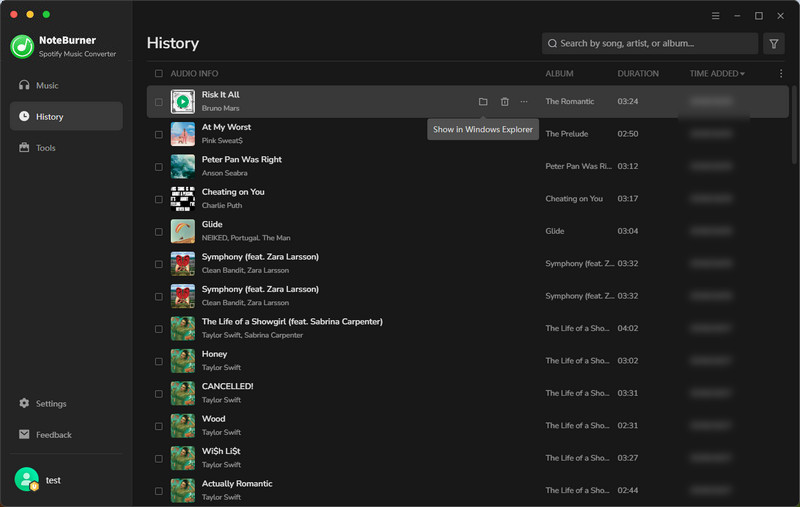This screenshot has width=800, height=507.
Task: Click the envelope icon beside Feedback
Action: coord(24,434)
